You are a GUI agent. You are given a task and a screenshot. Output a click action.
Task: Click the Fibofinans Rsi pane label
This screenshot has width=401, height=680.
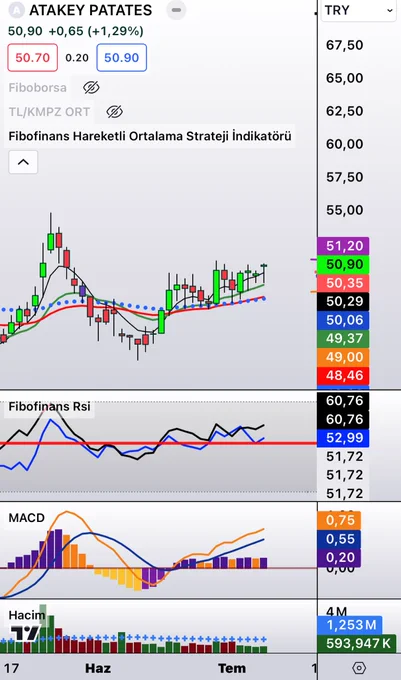(x=49, y=406)
